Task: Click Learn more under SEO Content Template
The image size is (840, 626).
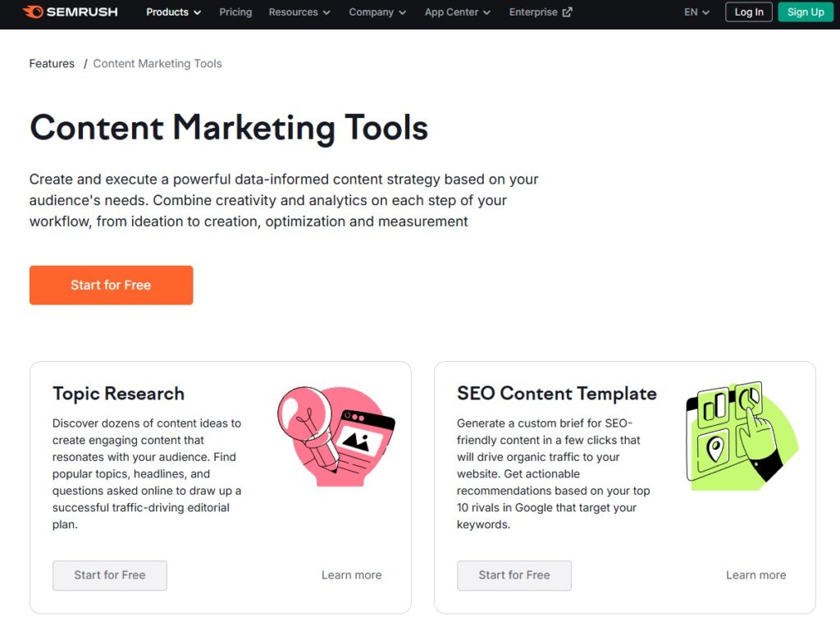Action: click(756, 575)
